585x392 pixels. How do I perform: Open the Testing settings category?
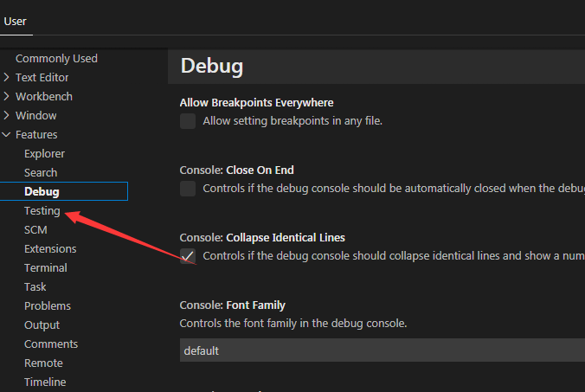42,211
